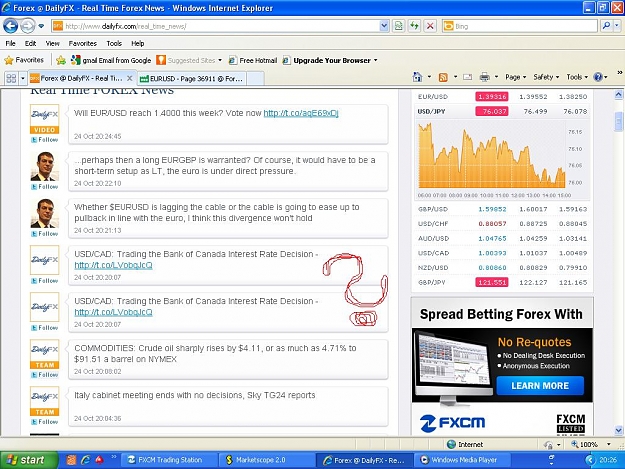Click the page scrollbar down arrow
This screenshot has width=625, height=469.
pos(619,430)
